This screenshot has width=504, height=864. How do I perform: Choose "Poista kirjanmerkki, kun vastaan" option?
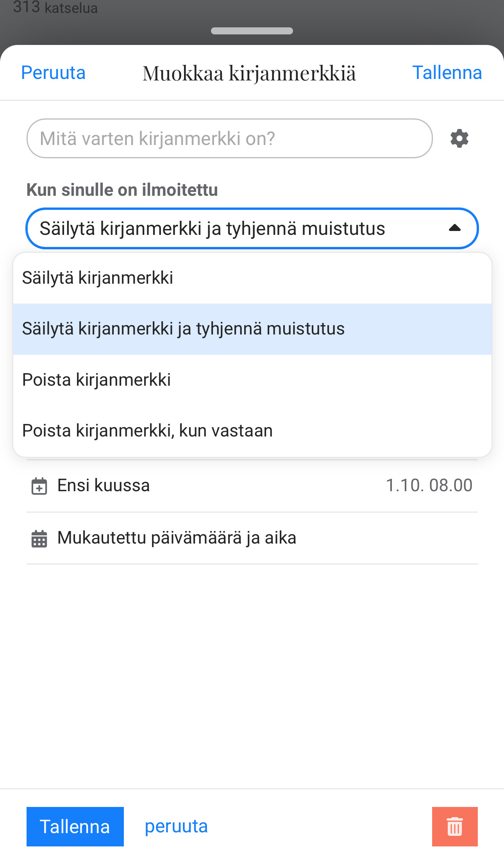tap(147, 431)
